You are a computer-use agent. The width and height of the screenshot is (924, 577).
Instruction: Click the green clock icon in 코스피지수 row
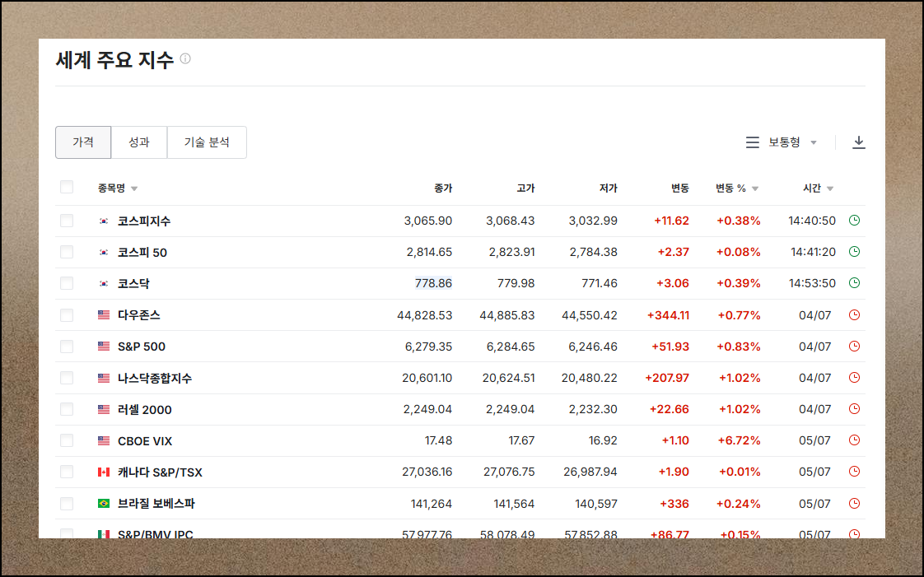[854, 221]
